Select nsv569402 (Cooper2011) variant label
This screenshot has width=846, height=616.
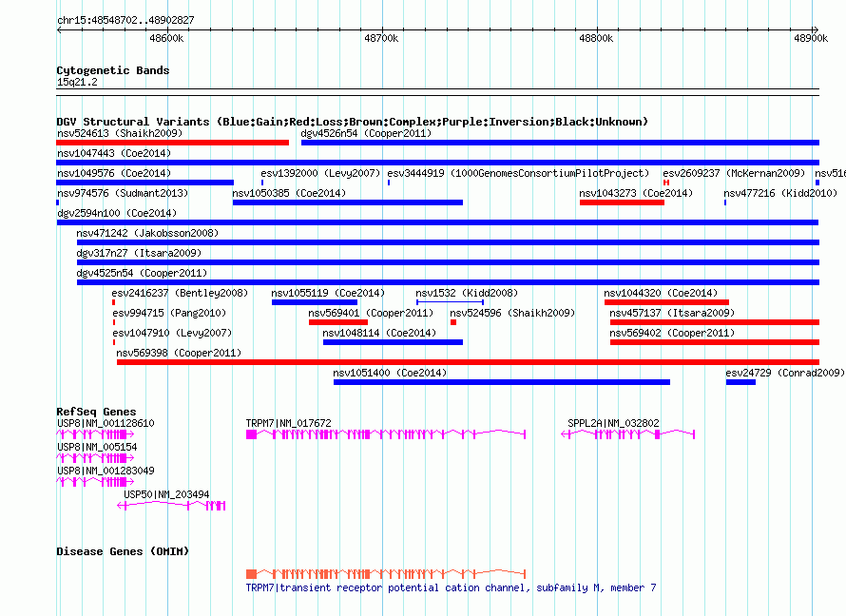click(x=672, y=333)
